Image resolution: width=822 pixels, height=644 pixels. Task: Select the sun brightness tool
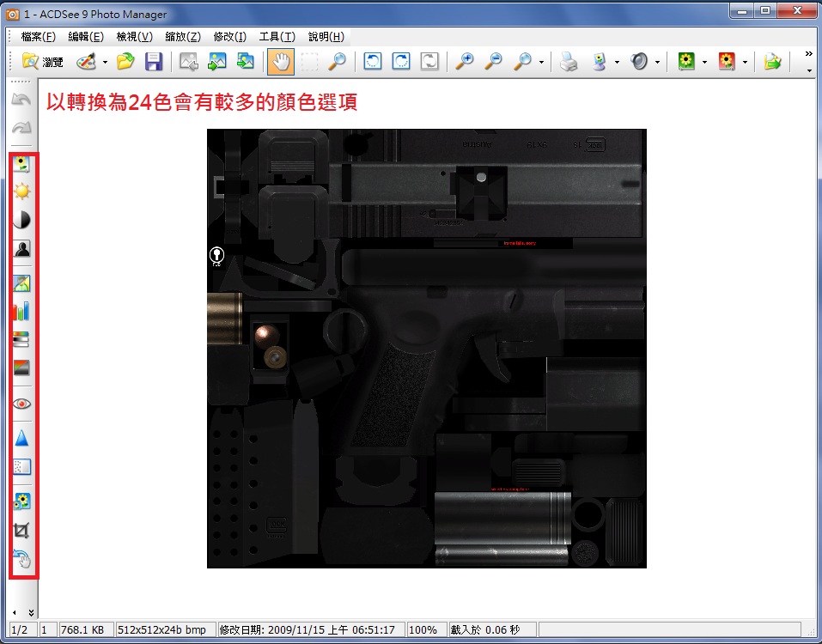coord(21,191)
